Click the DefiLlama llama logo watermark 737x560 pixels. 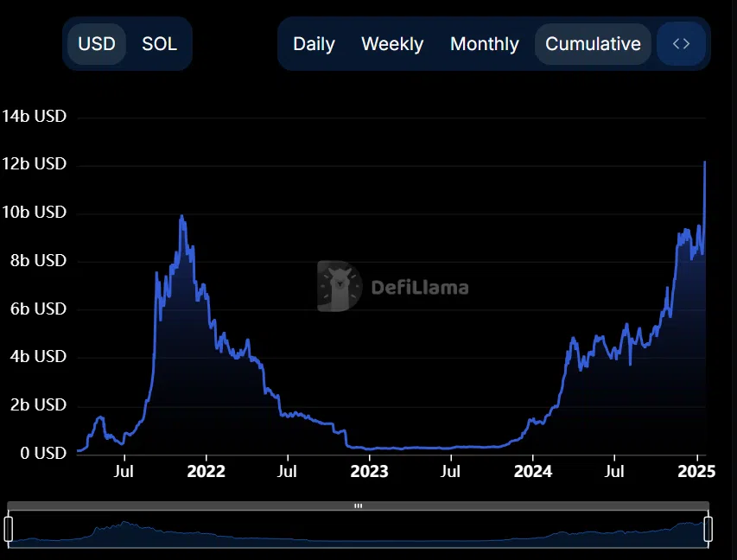pos(340,287)
